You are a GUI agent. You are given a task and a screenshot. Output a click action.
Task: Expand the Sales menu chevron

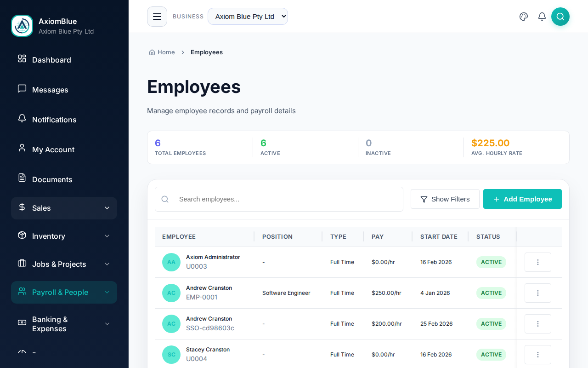tap(107, 208)
